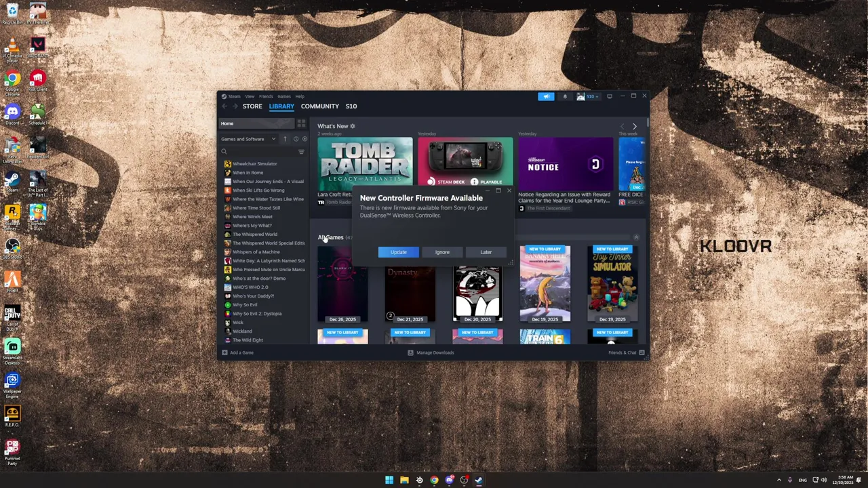Click the recent activity clock icon
Image resolution: width=868 pixels, height=488 pixels.
click(296, 139)
